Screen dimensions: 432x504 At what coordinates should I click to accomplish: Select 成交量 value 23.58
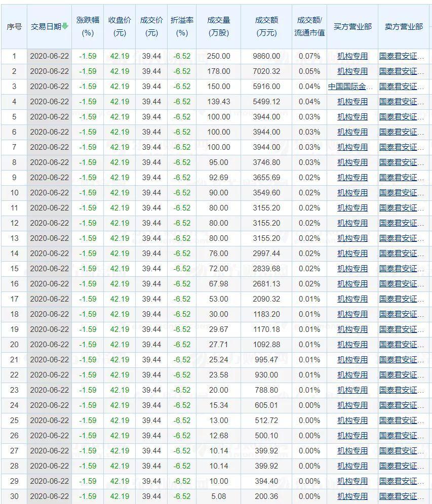pyautogui.click(x=218, y=375)
